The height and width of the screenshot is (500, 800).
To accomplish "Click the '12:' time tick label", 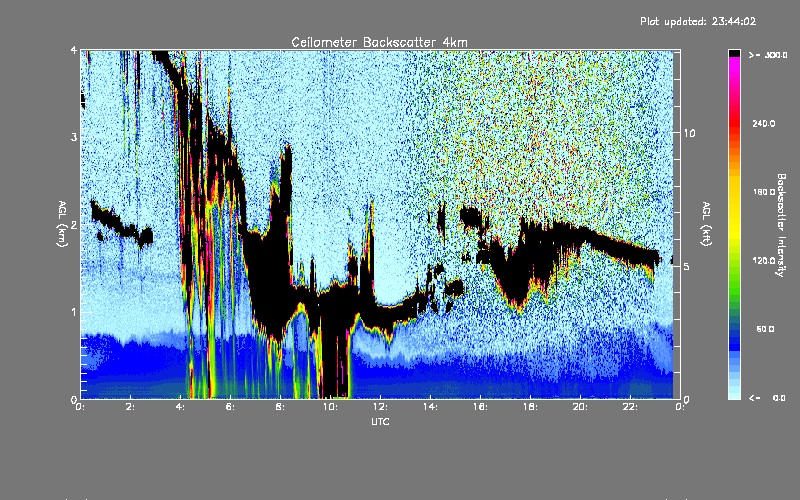I will click(x=380, y=407).
